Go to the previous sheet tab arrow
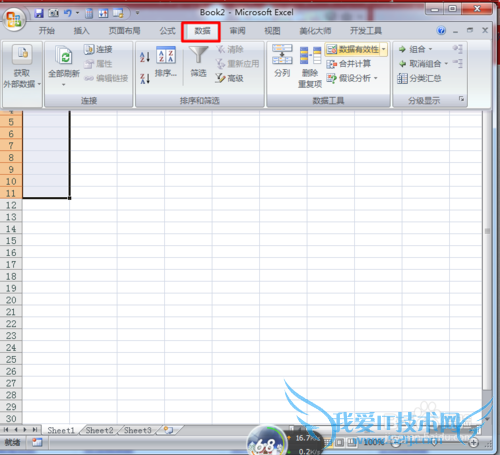 [x=15, y=430]
